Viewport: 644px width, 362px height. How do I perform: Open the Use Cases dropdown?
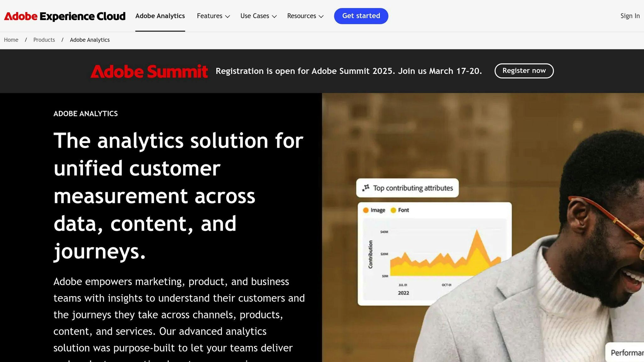(x=258, y=16)
